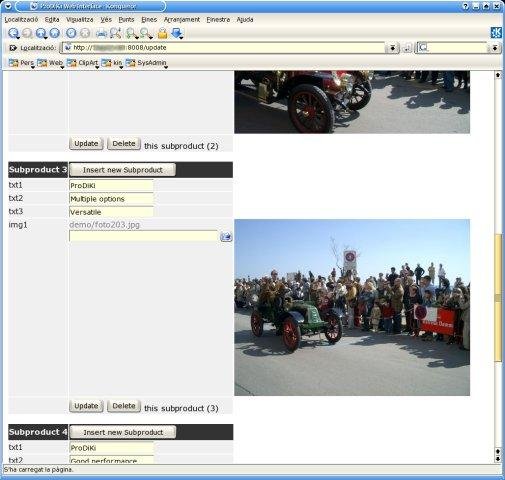Click the red vintage car photo at top
The image size is (505, 480).
(x=352, y=102)
